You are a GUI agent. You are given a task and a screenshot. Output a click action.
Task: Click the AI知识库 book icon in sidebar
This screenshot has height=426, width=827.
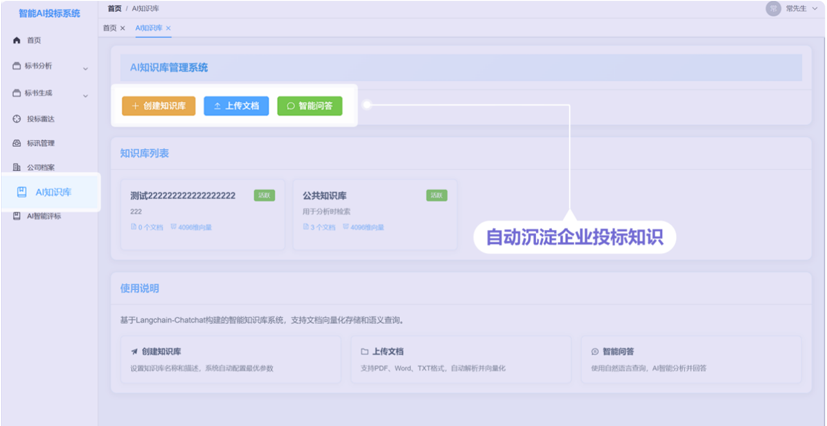coord(21,192)
